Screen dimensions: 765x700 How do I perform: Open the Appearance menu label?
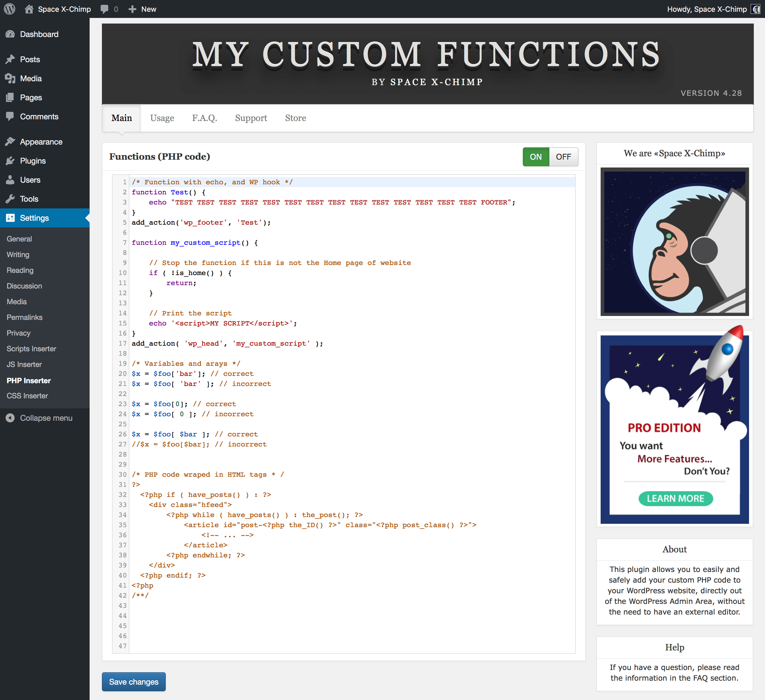[41, 142]
